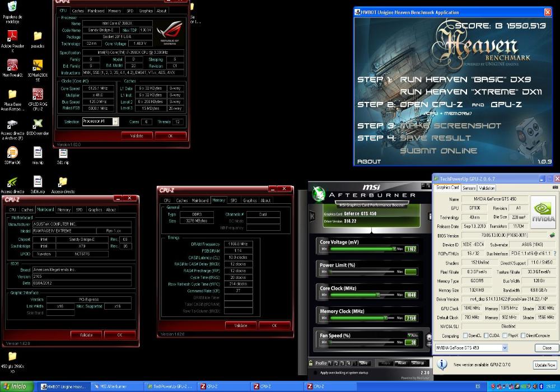Click the NVIDIA logo in GPU-Z
The height and width of the screenshot is (392, 560).
(x=543, y=211)
